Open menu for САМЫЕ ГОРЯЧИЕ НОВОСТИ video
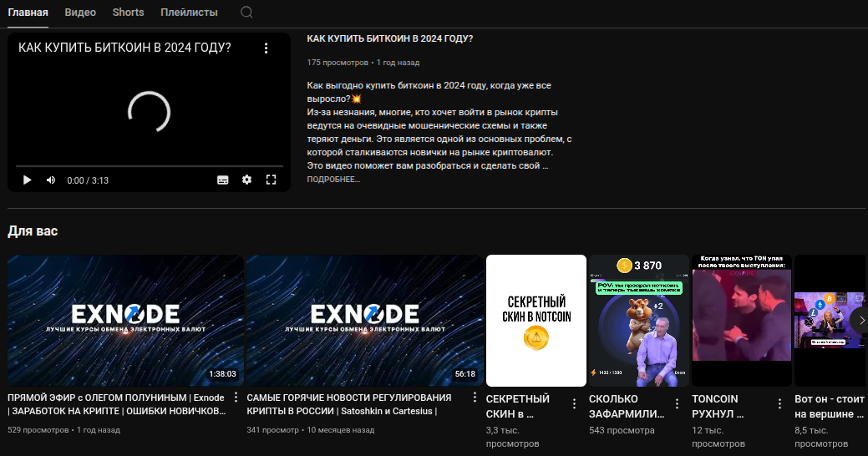This screenshot has width=868, height=456. point(475,398)
